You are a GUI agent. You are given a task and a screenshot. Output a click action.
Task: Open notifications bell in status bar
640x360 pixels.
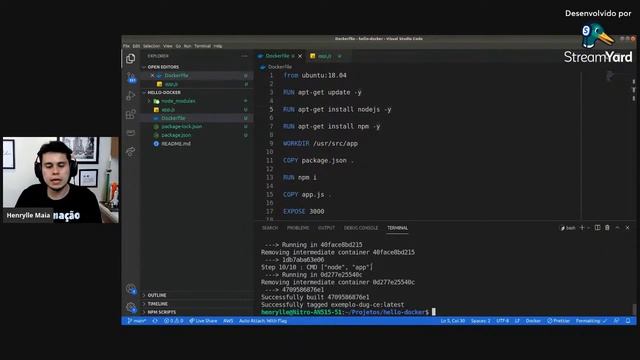pos(628,321)
